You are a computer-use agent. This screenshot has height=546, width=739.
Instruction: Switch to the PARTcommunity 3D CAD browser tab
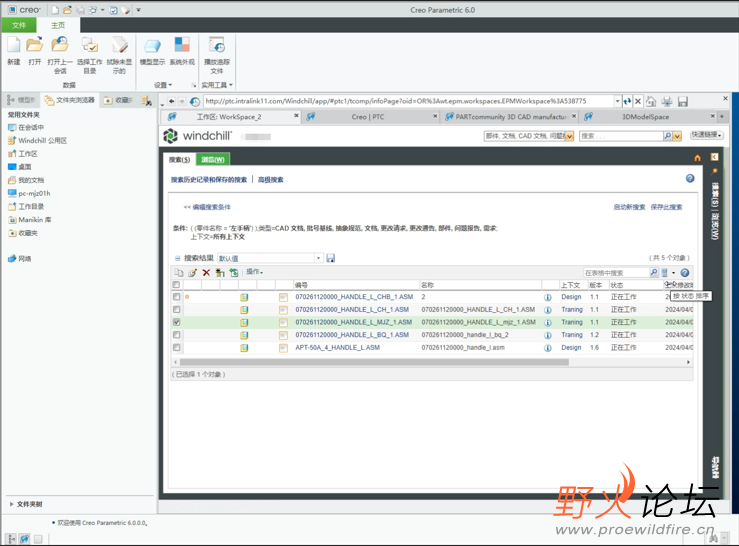point(510,116)
